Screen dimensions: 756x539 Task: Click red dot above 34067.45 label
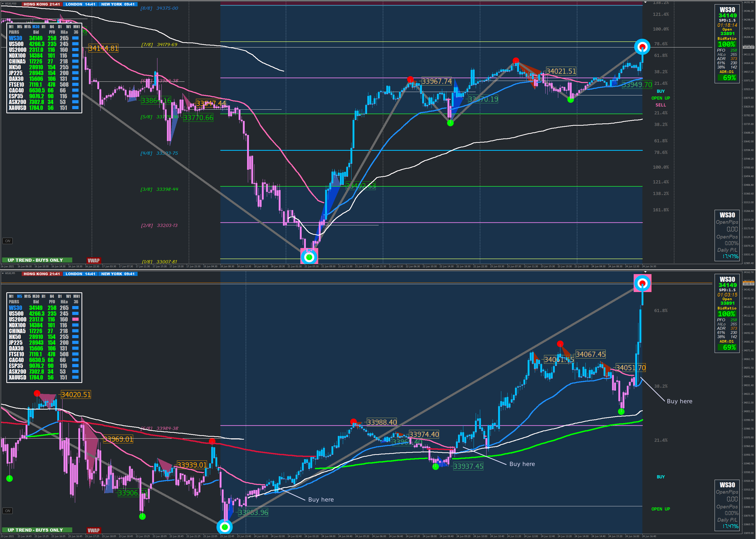point(560,344)
